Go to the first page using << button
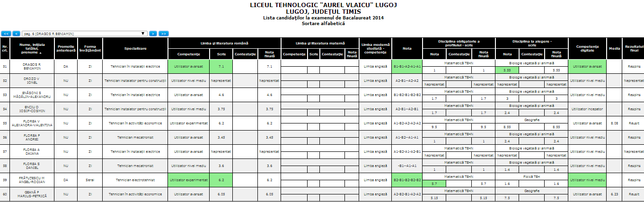The image size is (644, 202). [6, 34]
